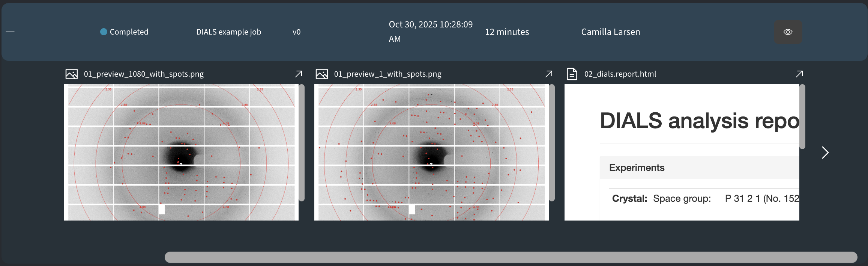Toggle the eye preview button
868x266 pixels.
pos(788,32)
